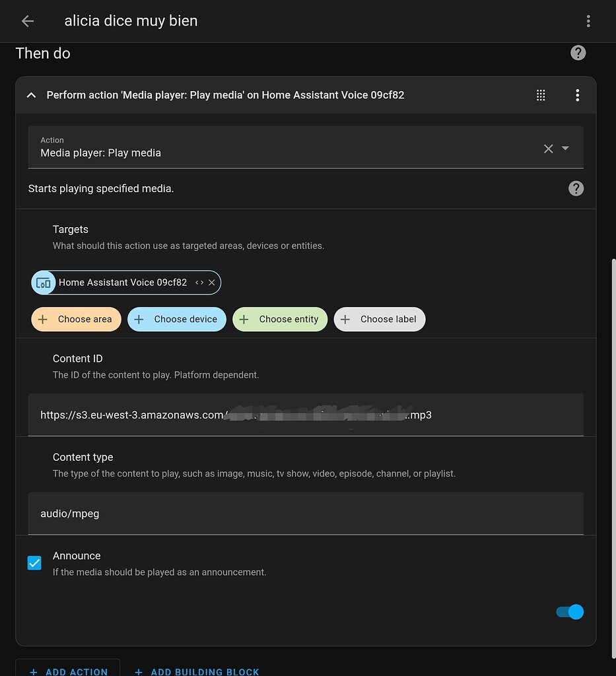The height and width of the screenshot is (676, 616).
Task: Click 'Choose entity'
Action: pos(280,319)
